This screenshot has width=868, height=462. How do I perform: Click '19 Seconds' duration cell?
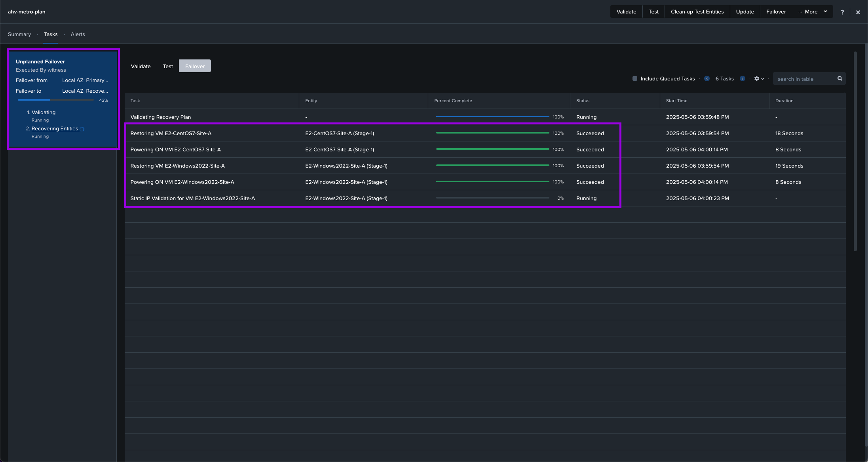pos(789,166)
